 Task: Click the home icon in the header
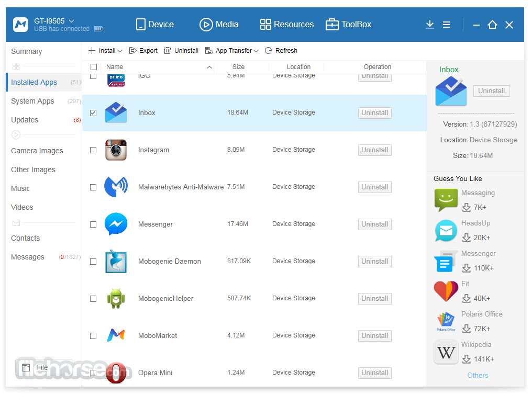[492, 25]
